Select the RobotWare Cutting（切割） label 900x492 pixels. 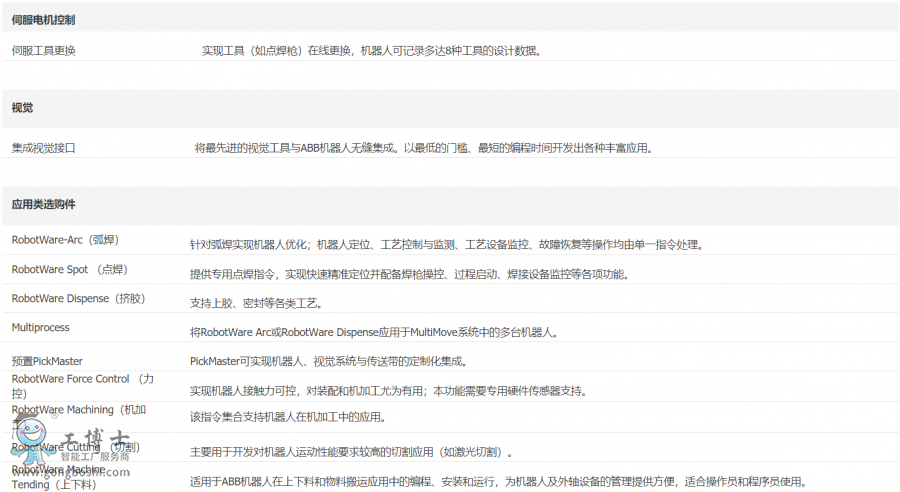[x=76, y=447]
